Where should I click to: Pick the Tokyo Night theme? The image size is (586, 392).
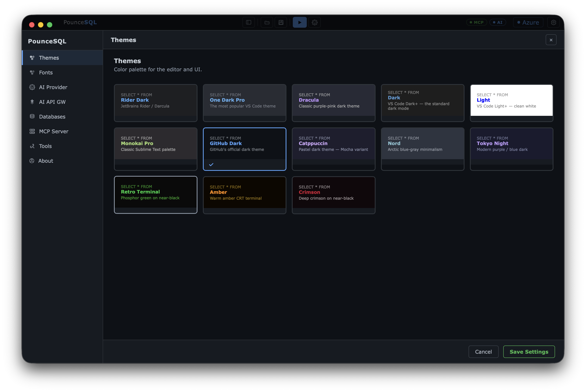pyautogui.click(x=511, y=149)
